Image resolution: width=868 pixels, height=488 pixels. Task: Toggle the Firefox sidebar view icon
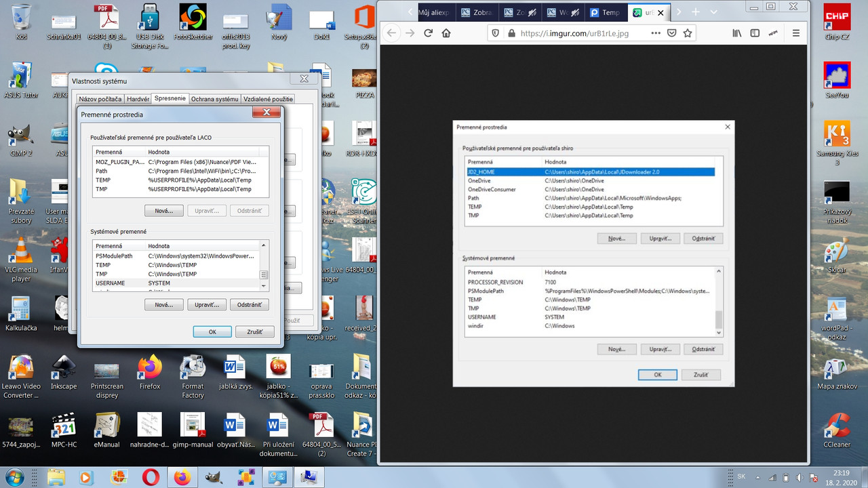[755, 33]
